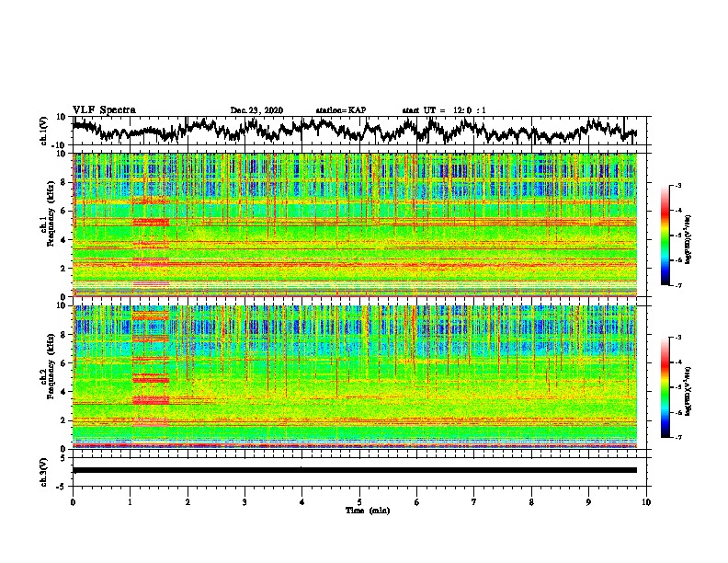Viewport: 728px width, 563px height.
Task: Click the time axis tick label "10"
Action: coord(646,502)
